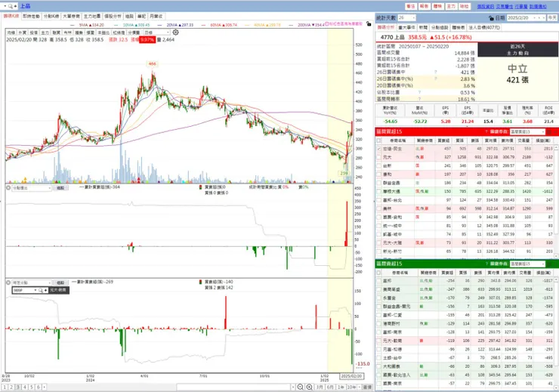Click the search magnifier icon beside 上晶
This screenshot has width=559, height=392.
click(x=11, y=6)
